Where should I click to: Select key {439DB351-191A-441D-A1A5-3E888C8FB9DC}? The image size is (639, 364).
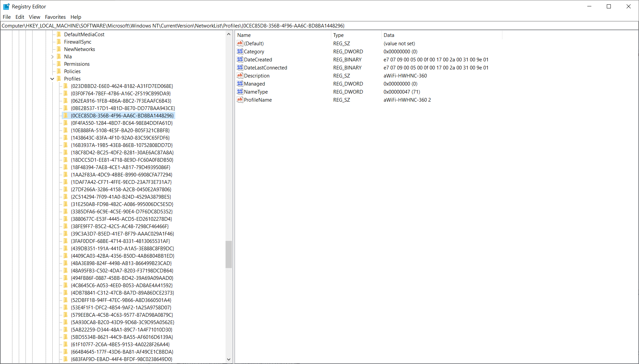point(122,249)
